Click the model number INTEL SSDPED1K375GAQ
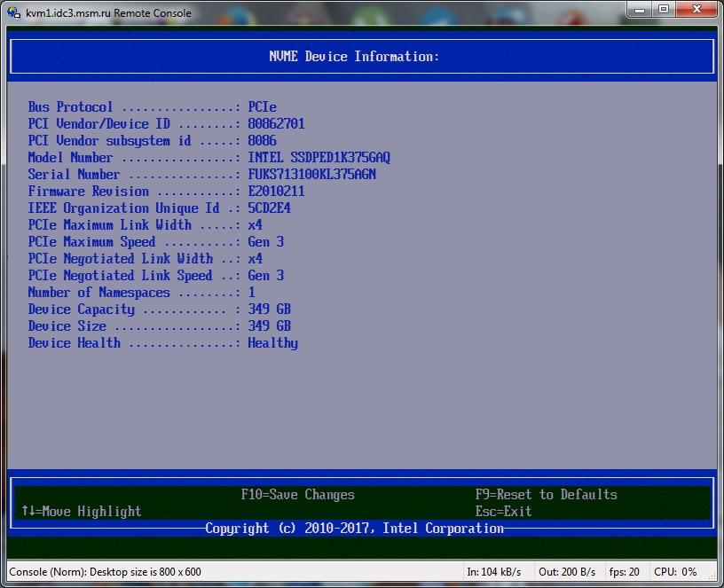The width and height of the screenshot is (724, 588). pos(319,157)
